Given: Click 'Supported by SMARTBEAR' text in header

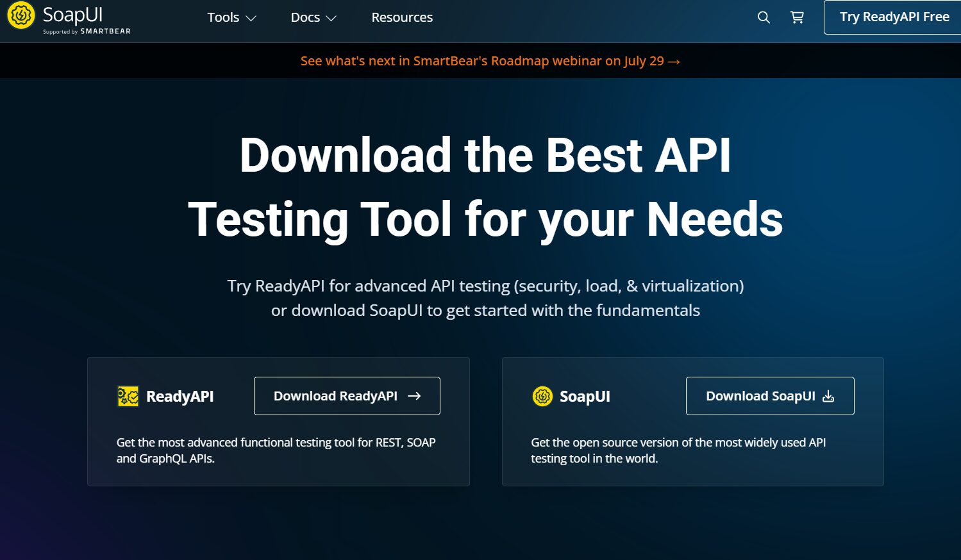Looking at the screenshot, I should [87, 31].
